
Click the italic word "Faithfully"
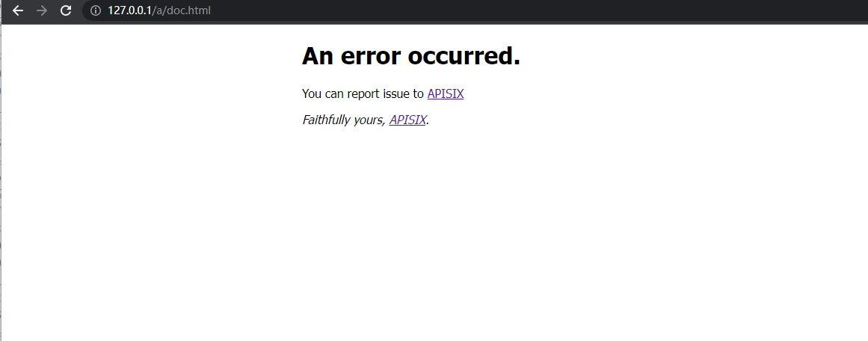326,120
